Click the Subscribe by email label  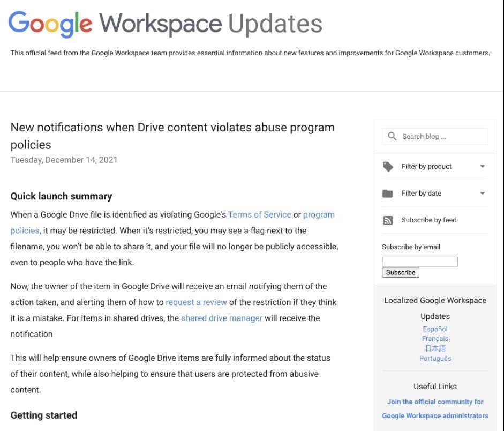[411, 247]
